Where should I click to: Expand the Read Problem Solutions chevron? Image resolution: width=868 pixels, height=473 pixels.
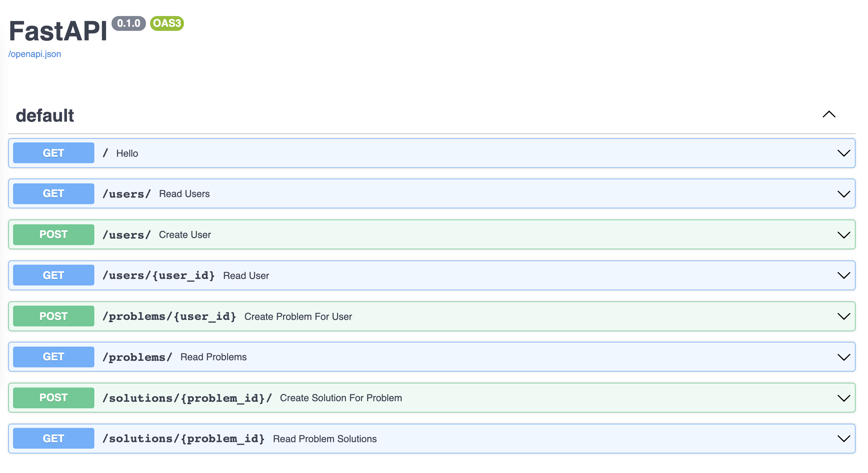click(x=843, y=439)
